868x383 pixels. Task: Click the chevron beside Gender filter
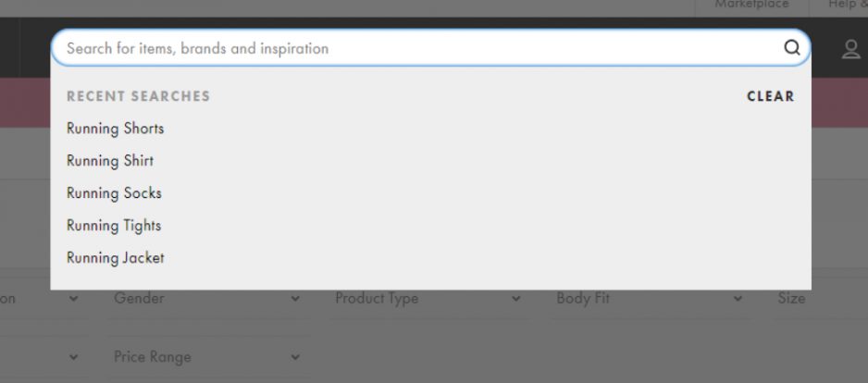295,299
